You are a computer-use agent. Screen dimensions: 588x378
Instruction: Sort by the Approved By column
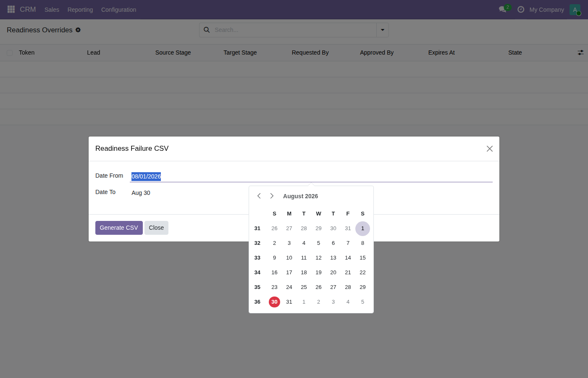click(377, 52)
